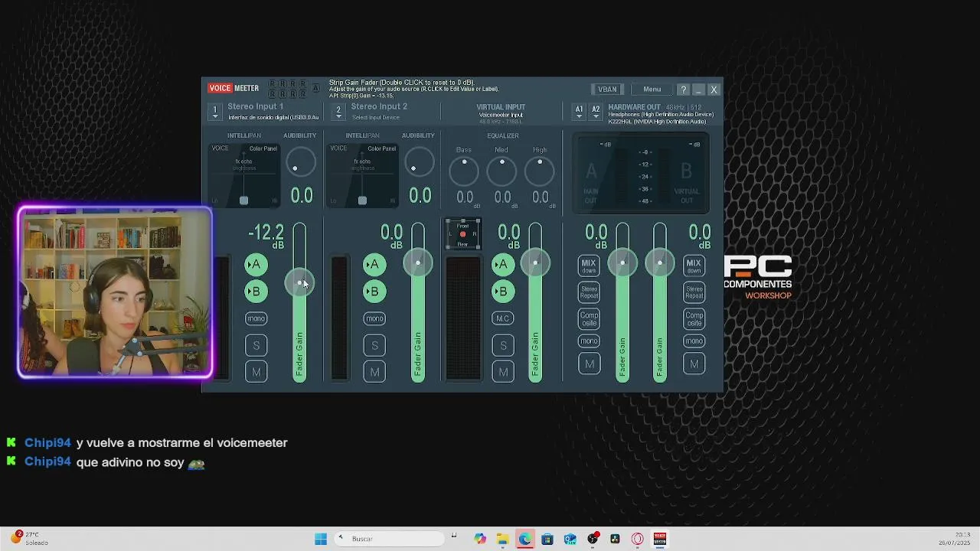Click the Med equalizer knob

coord(501,171)
